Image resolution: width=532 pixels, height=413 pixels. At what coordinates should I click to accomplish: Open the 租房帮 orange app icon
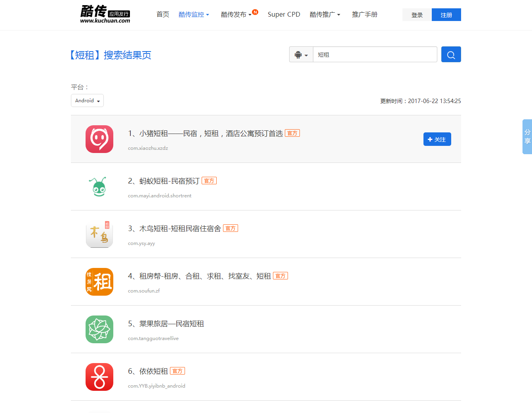tap(99, 282)
